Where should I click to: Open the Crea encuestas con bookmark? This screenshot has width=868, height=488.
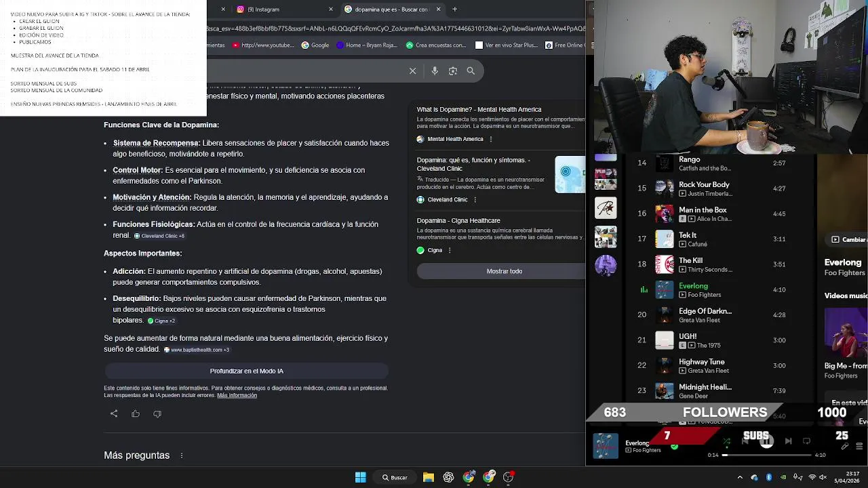coord(436,45)
